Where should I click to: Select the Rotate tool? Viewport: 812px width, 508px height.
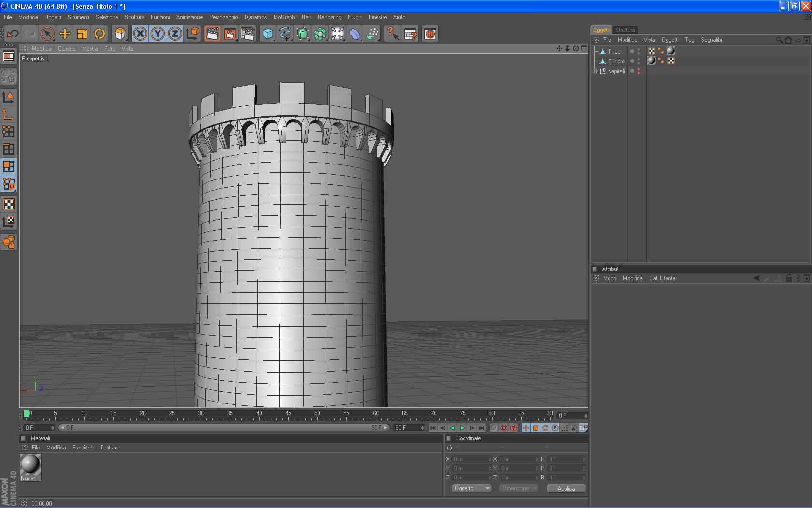100,34
